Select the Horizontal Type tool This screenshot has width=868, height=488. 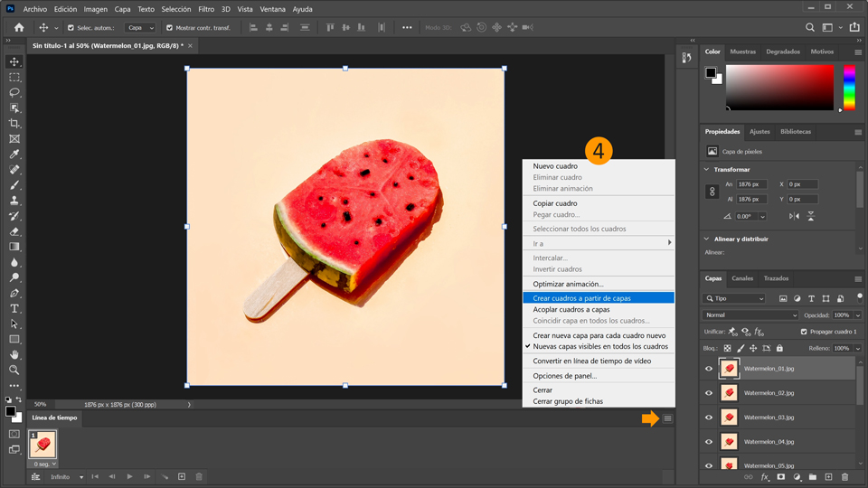14,308
